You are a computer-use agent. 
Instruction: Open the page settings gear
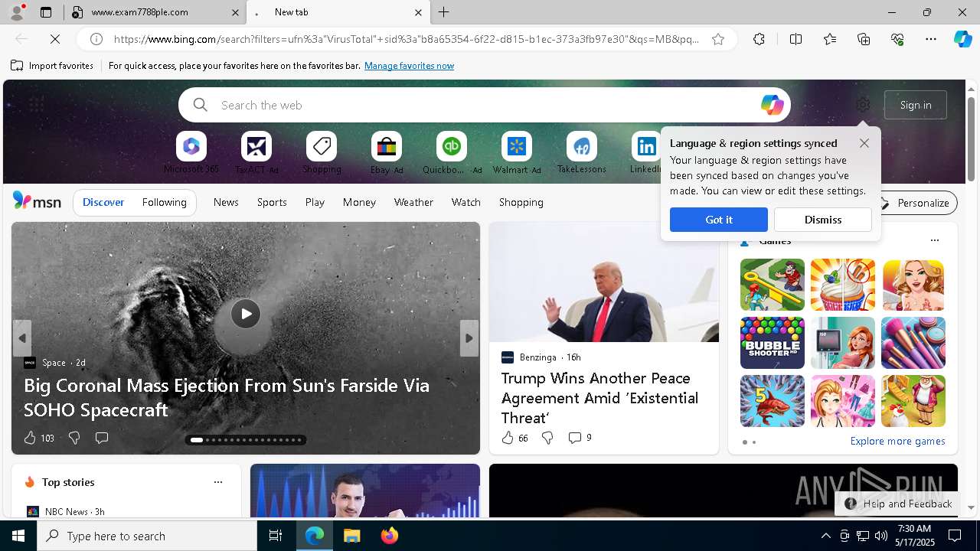[x=863, y=105]
